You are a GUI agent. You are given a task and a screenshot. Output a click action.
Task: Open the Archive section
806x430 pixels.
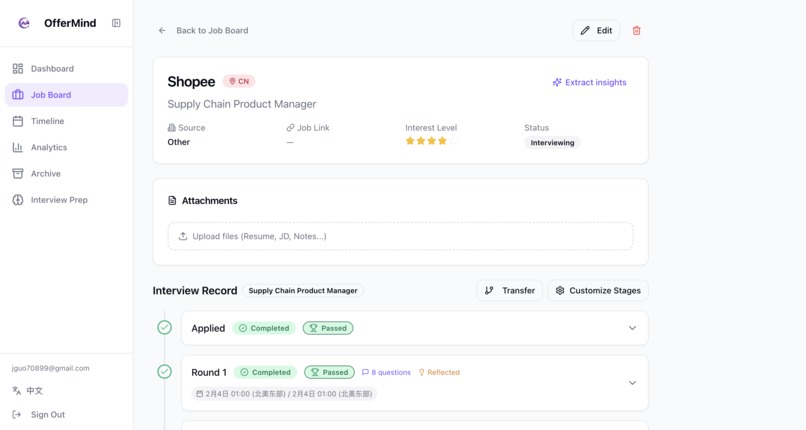66,174
